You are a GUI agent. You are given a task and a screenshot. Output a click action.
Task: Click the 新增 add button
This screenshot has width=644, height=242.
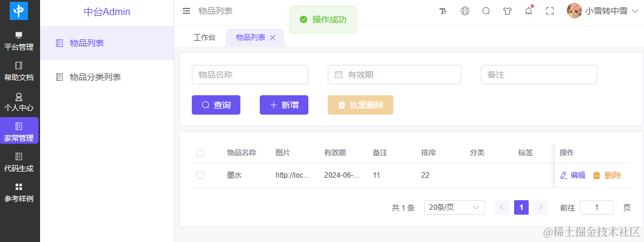(284, 105)
